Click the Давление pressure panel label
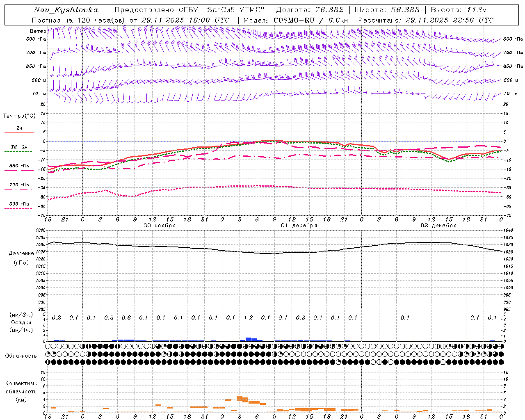 21,253
